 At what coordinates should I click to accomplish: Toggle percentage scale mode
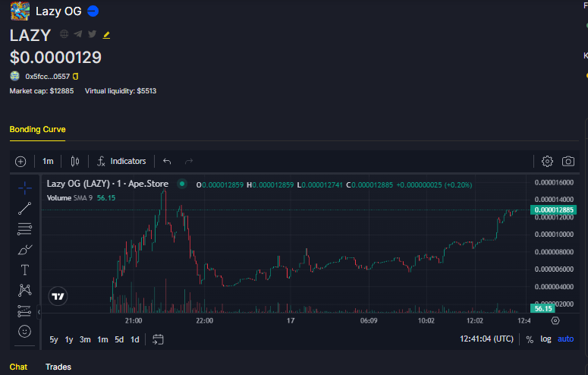tap(530, 340)
